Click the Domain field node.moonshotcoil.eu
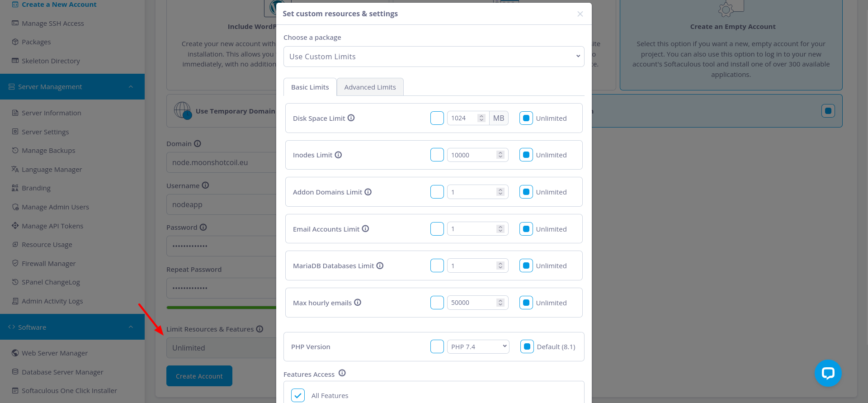 click(x=222, y=162)
